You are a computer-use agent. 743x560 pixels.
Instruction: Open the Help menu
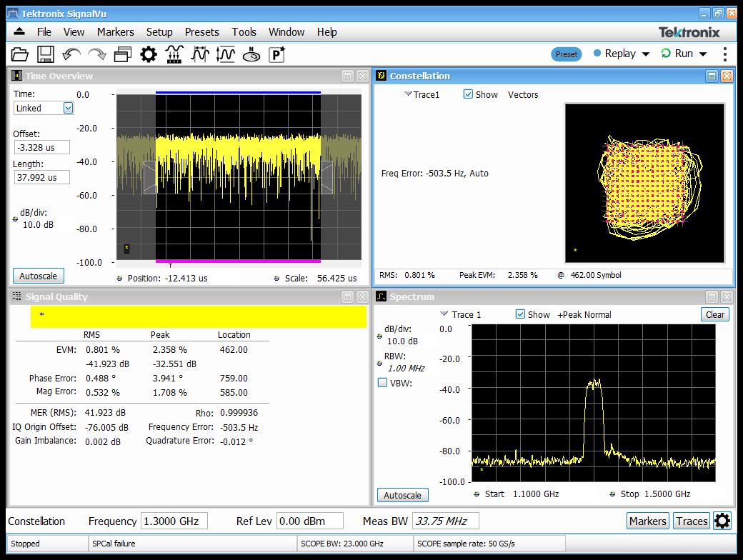pyautogui.click(x=327, y=31)
